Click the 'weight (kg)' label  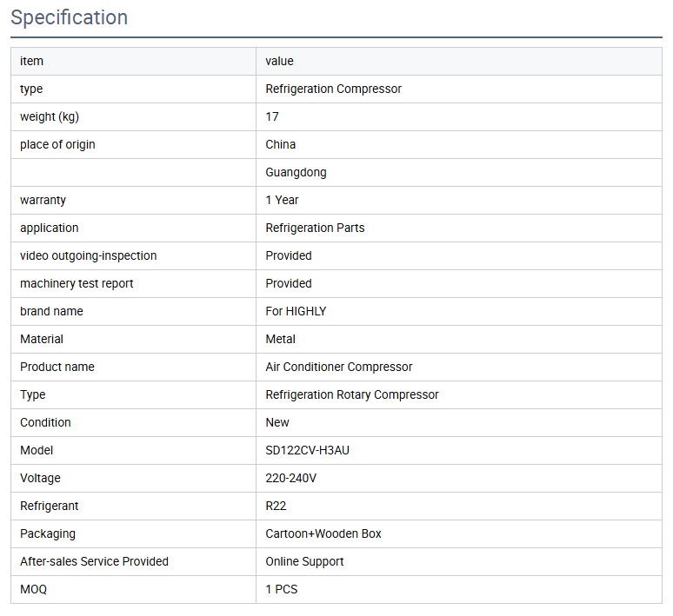tap(50, 116)
